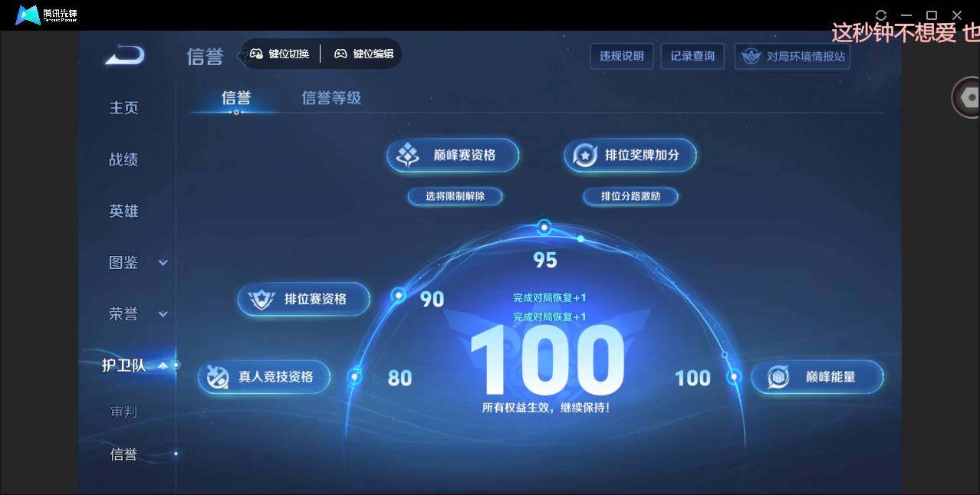The width and height of the screenshot is (980, 495).
Task: Switch to the 信誉 tab
Action: (x=236, y=98)
